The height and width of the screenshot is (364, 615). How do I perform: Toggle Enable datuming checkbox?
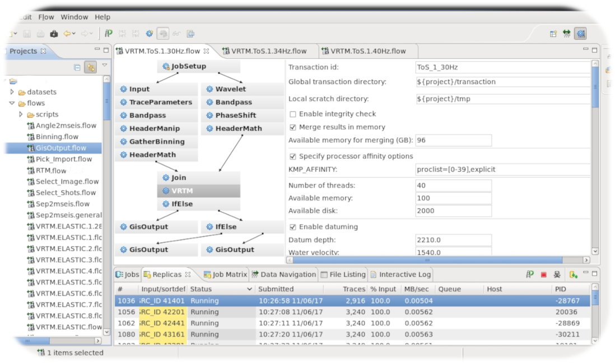point(293,227)
